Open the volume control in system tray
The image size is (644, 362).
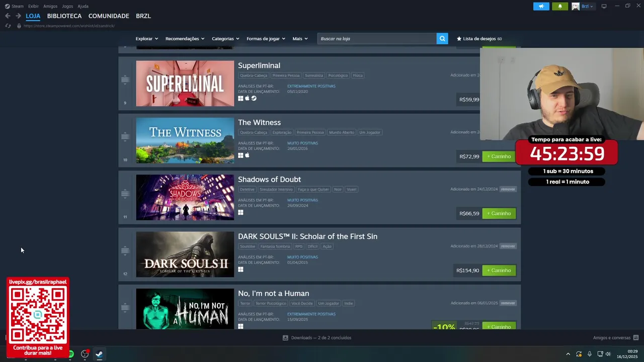[x=608, y=354]
